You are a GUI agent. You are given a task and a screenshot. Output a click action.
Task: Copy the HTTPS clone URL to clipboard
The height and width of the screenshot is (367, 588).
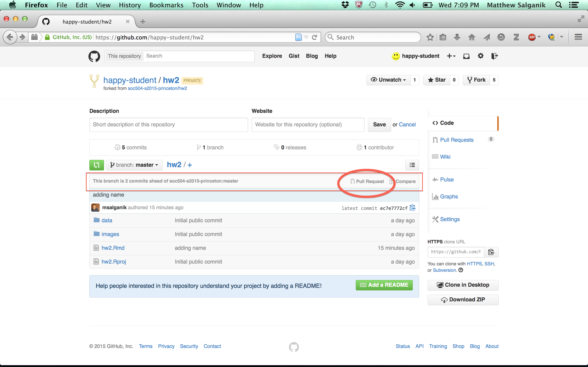point(491,252)
